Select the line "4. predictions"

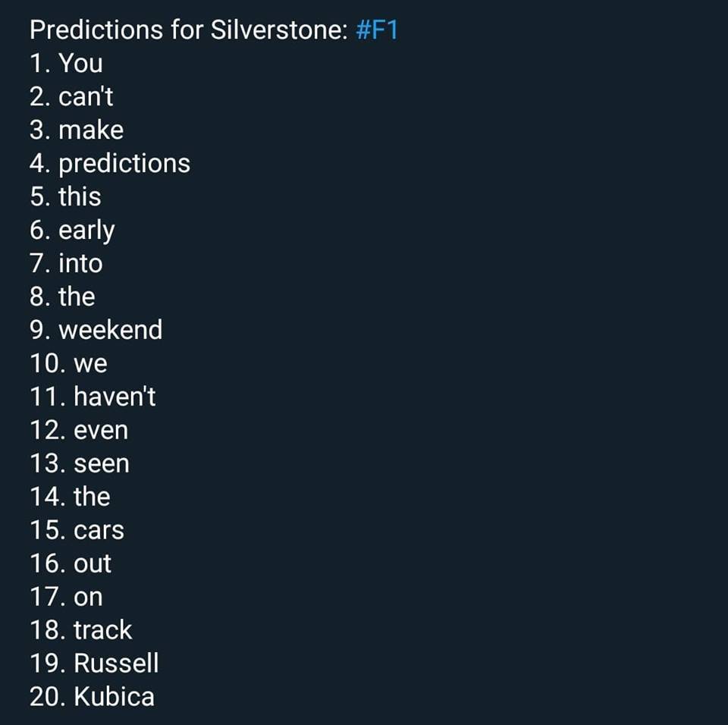click(109, 164)
